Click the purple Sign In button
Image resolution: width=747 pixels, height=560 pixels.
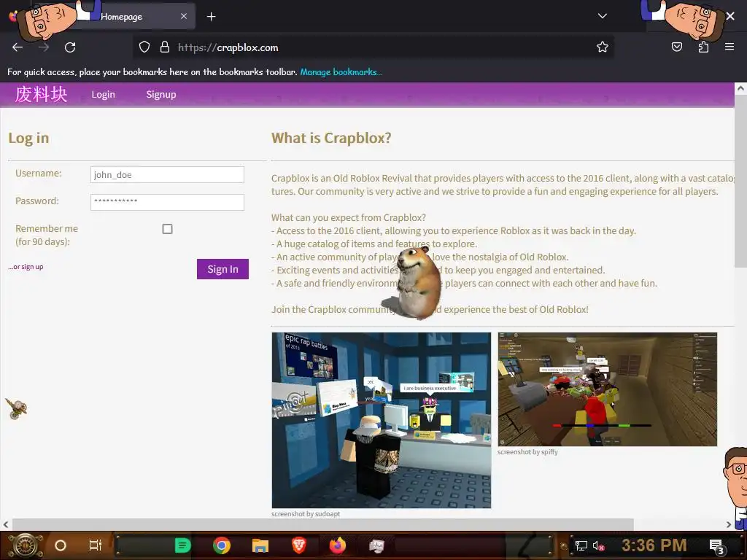point(222,269)
